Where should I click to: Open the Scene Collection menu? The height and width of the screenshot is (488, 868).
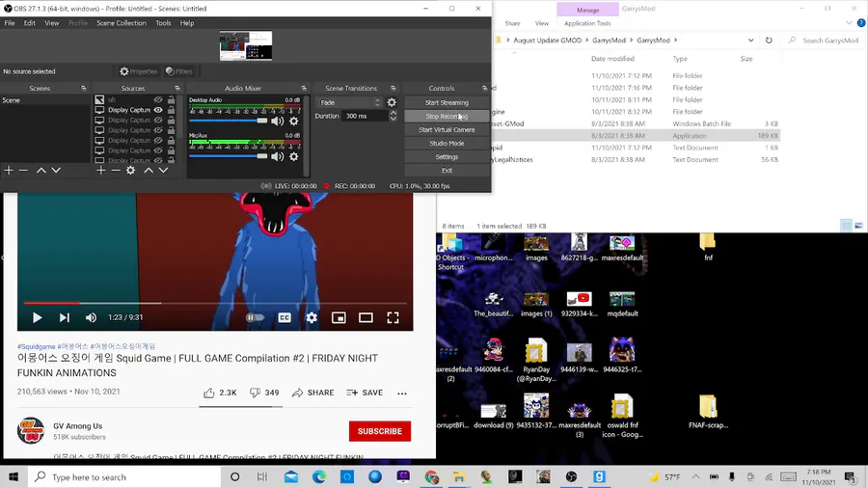coord(122,23)
